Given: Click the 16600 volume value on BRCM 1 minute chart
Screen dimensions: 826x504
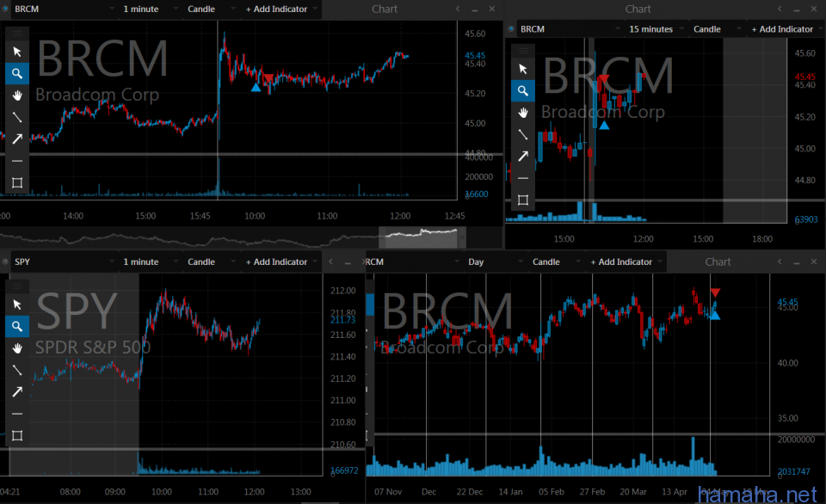Looking at the screenshot, I should [477, 194].
